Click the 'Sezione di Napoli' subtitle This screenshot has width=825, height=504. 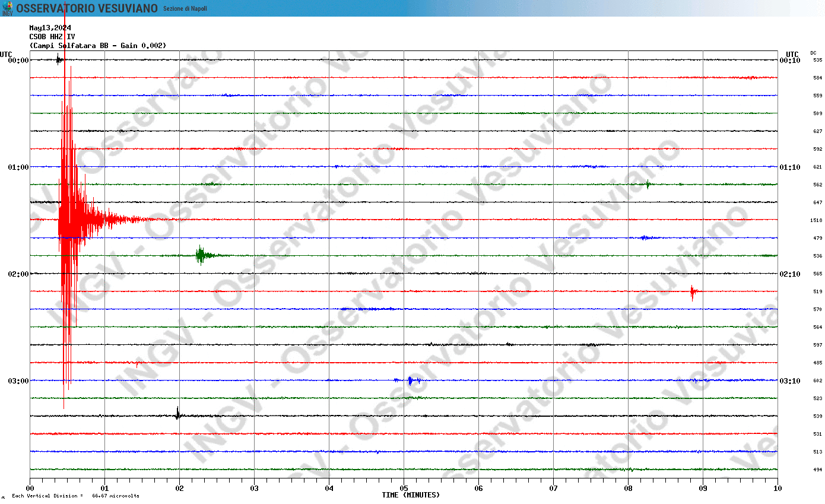pos(185,8)
